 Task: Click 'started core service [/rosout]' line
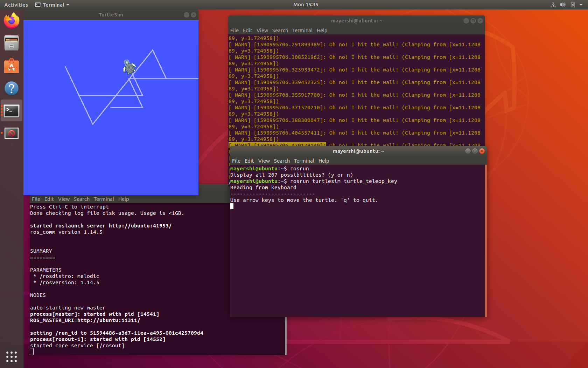coord(77,346)
